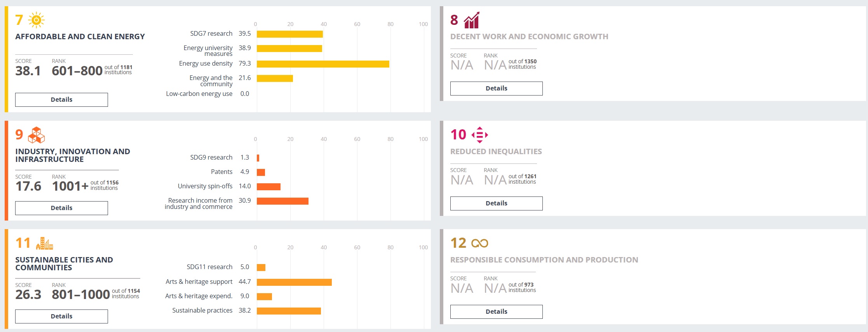The width and height of the screenshot is (868, 332).
Task: Click the SDG 11 city buildings icon
Action: (44, 243)
